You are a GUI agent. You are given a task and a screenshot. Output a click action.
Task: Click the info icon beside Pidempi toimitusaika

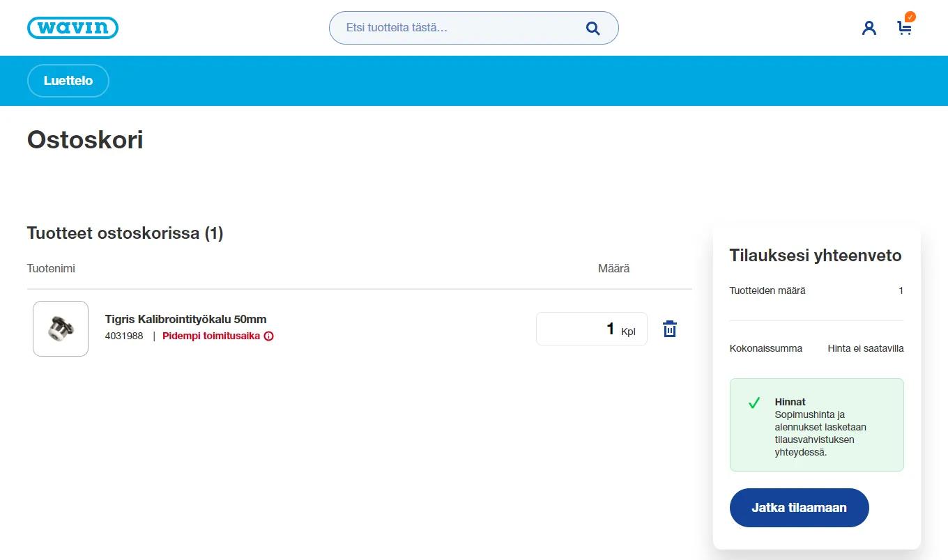point(269,336)
